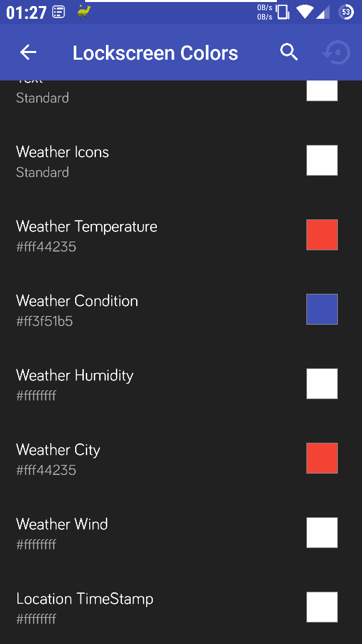Tap the screen rotation status icon
Screen dimensions: 362x644
[282, 12]
